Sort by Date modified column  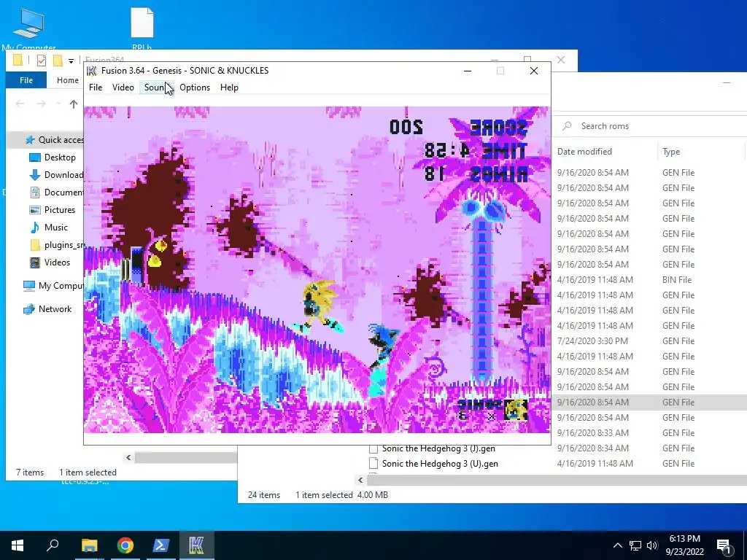tap(584, 152)
